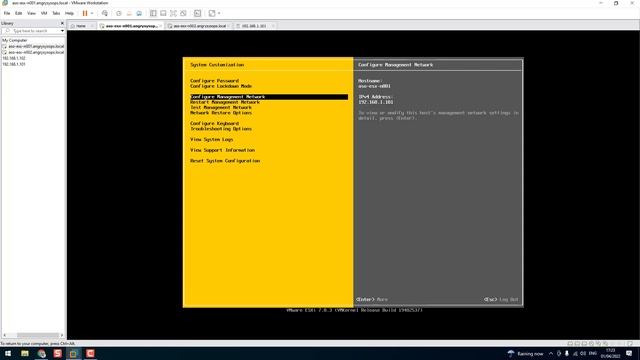Open the Tabs menu
The image size is (640, 360).
coord(56,13)
